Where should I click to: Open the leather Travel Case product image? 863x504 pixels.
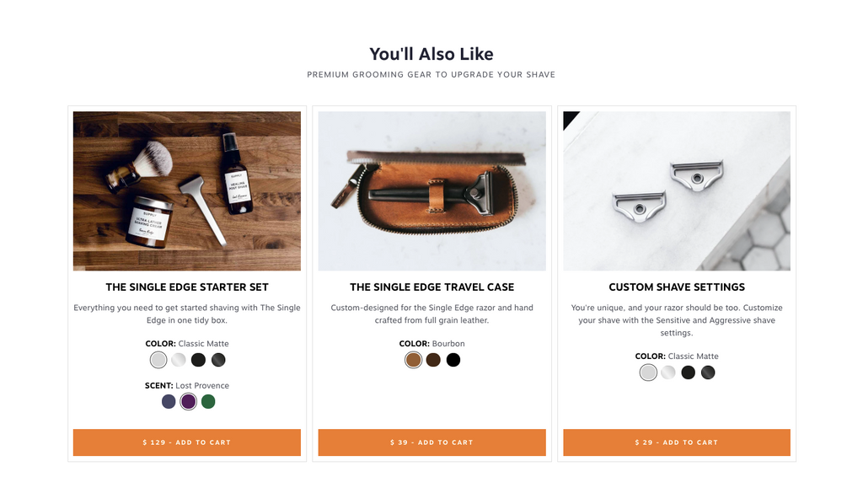click(432, 191)
